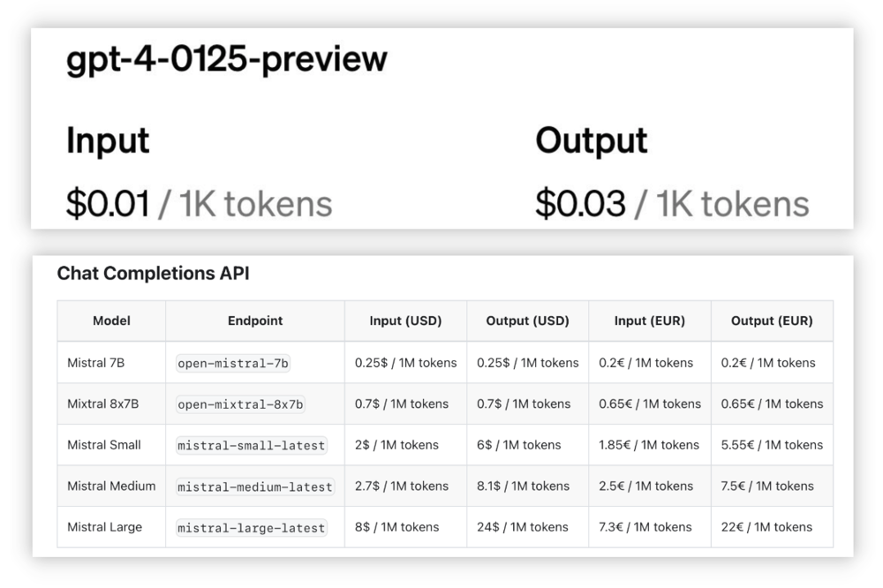Select Mistral Large output price 22€
The width and height of the screenshot is (883, 588).
tap(767, 527)
